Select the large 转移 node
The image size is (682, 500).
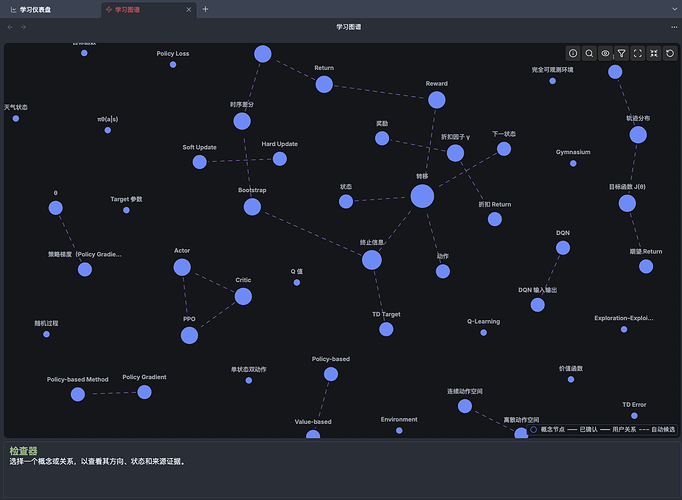(422, 196)
